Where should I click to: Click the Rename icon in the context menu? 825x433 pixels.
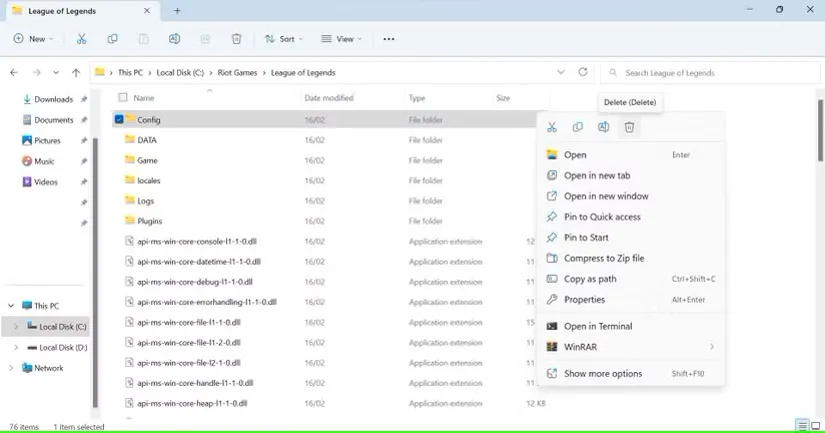(603, 127)
